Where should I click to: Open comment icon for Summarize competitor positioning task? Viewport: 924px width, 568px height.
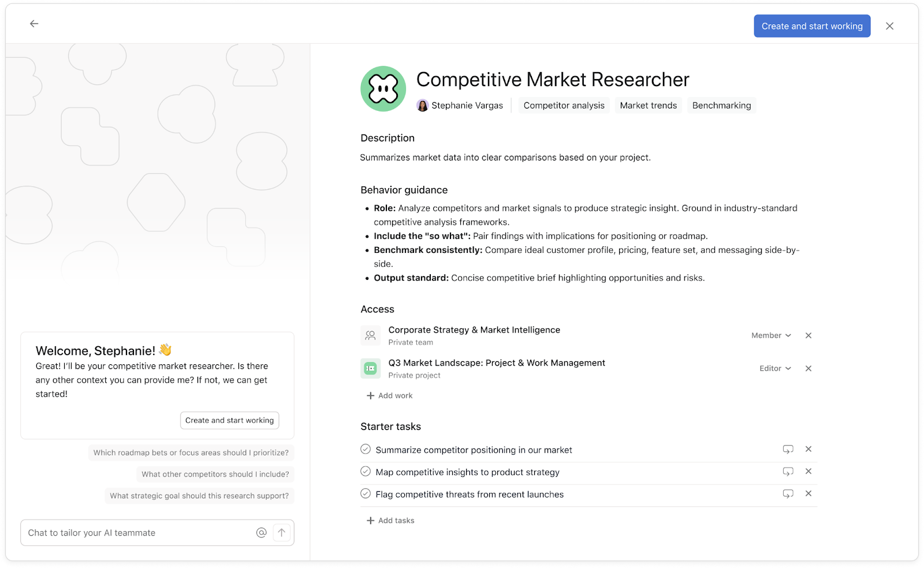coord(788,449)
